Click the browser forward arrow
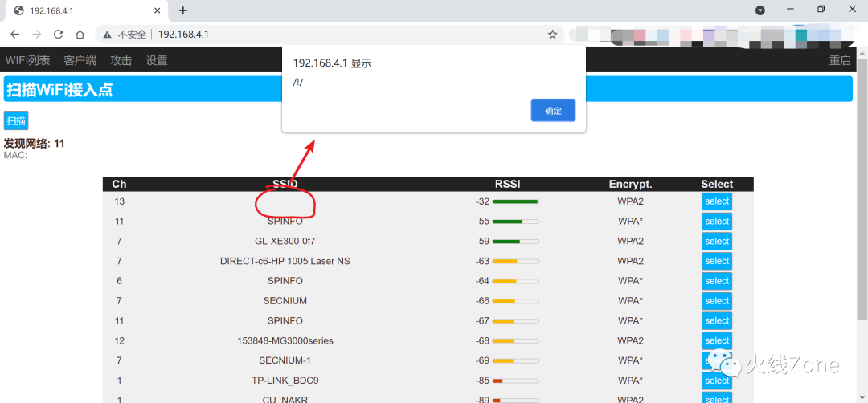The width and height of the screenshot is (868, 403). (x=36, y=35)
